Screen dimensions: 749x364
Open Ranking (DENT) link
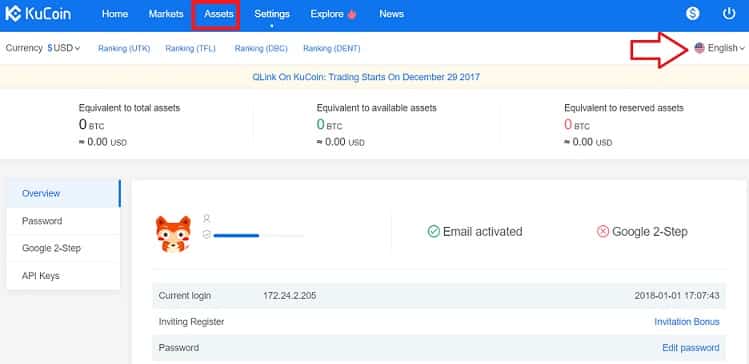332,48
